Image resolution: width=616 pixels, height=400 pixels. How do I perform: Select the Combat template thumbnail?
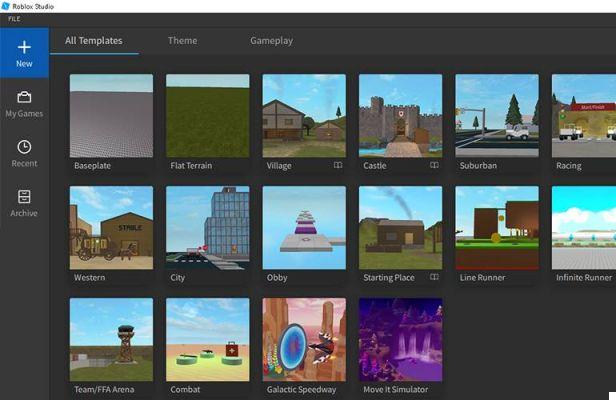[x=208, y=339]
